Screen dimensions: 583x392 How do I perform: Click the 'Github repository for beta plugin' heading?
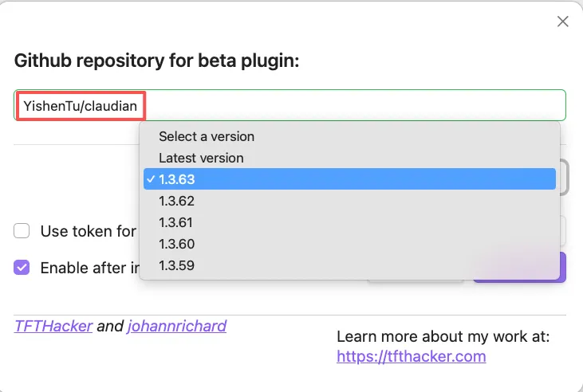[156, 61]
